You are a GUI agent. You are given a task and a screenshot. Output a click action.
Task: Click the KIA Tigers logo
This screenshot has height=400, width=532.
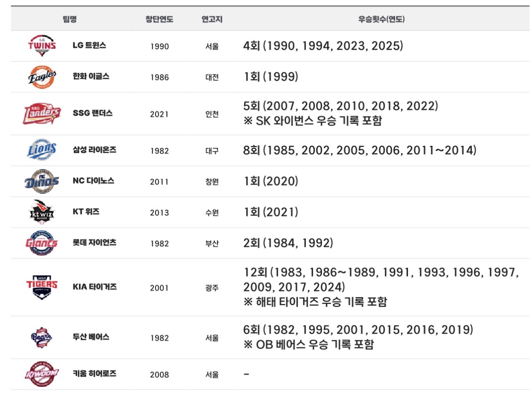coord(42,287)
